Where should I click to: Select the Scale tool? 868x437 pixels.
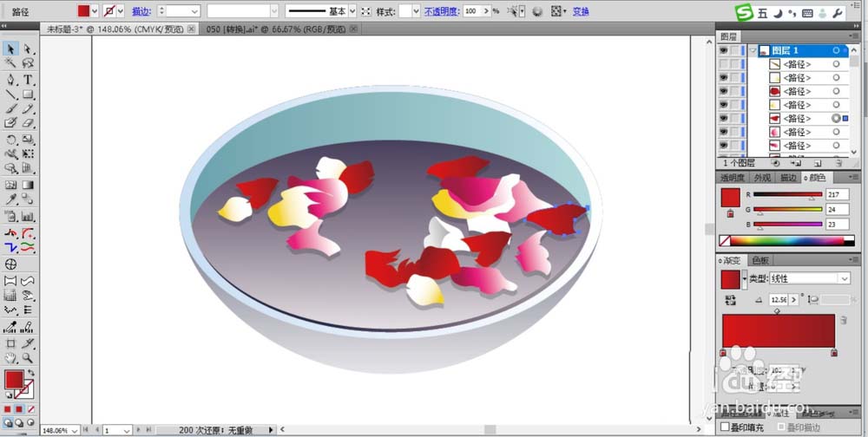click(28, 140)
